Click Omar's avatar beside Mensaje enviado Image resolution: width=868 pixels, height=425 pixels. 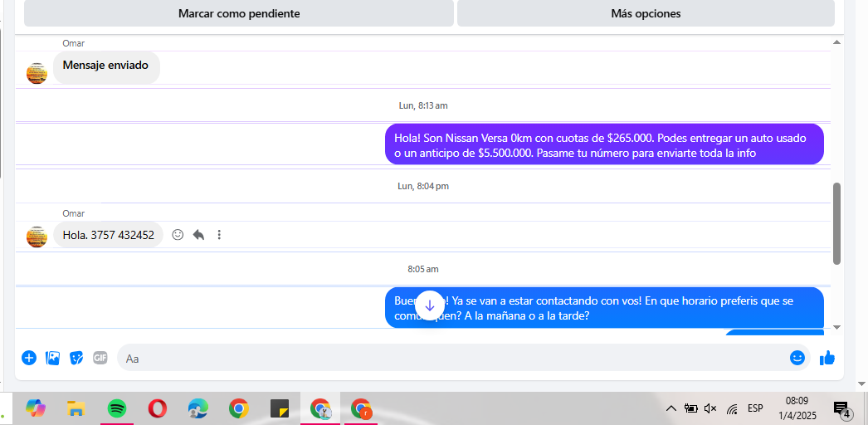pos(37,73)
